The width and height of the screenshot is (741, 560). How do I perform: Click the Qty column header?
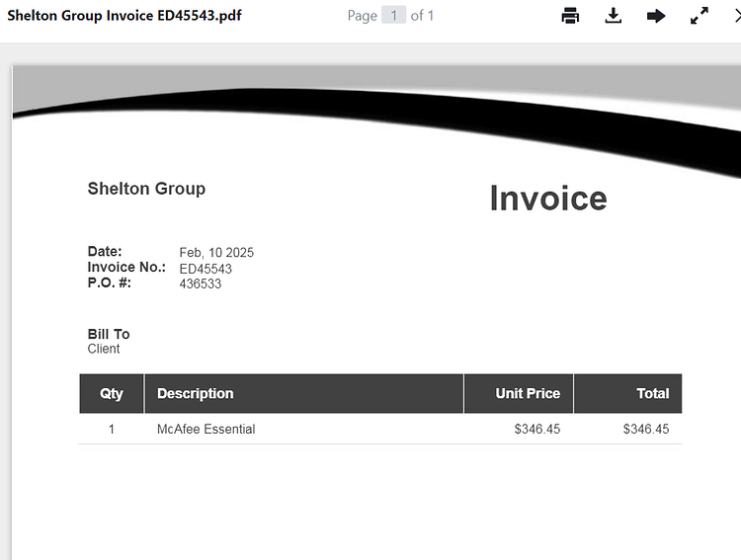click(112, 393)
